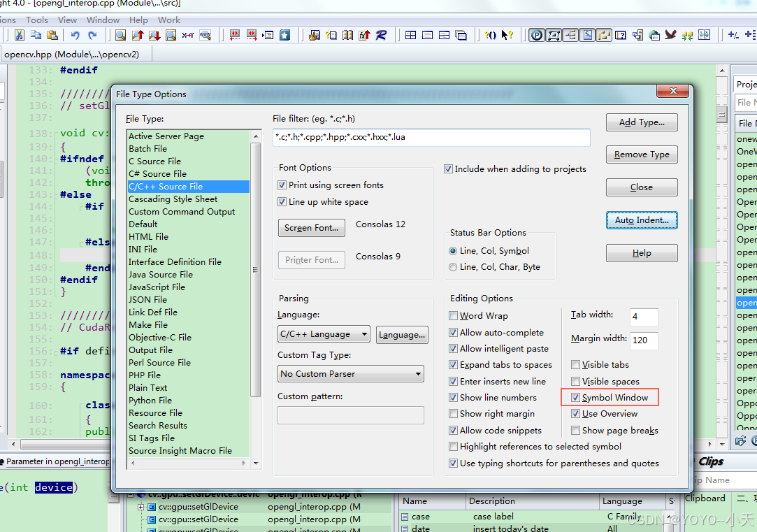Image resolution: width=757 pixels, height=532 pixels.
Task: Click the editor vertical scrollbar thumb
Action: [722, 115]
